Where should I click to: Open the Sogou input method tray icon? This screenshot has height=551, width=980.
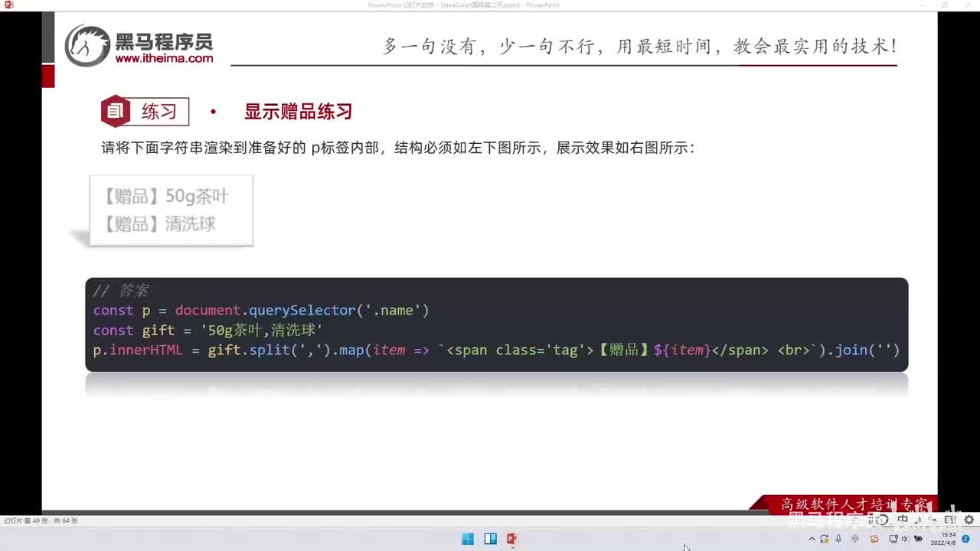(x=874, y=539)
